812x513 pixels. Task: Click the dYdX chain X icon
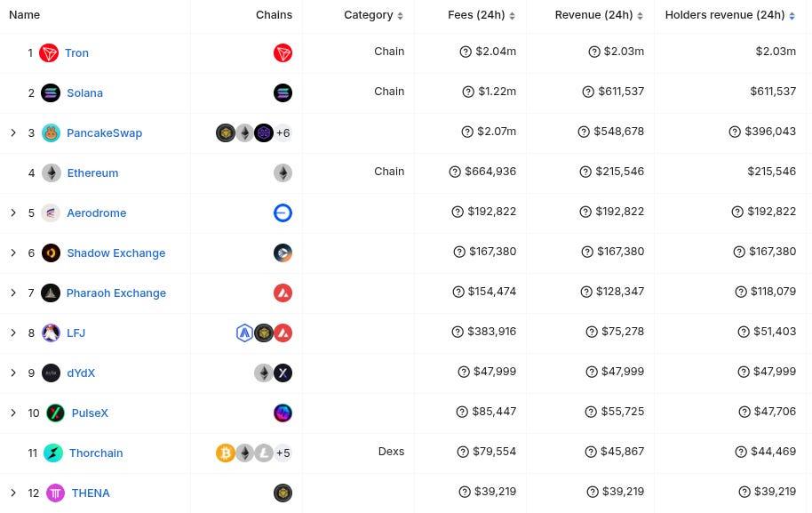283,373
